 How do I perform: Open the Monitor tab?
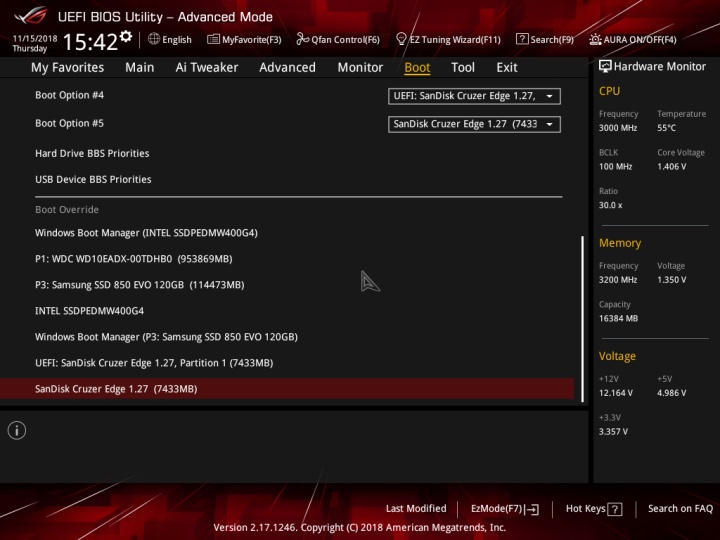pyautogui.click(x=360, y=68)
